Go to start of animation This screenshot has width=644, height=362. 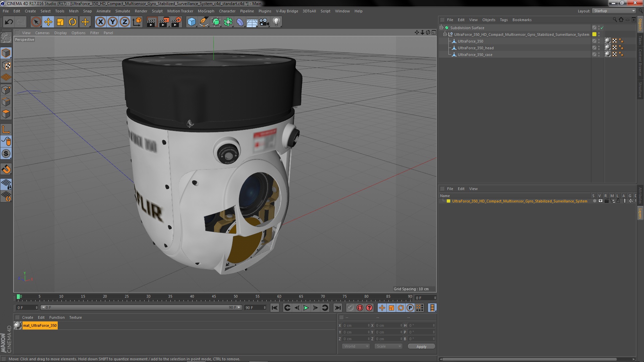click(x=275, y=308)
